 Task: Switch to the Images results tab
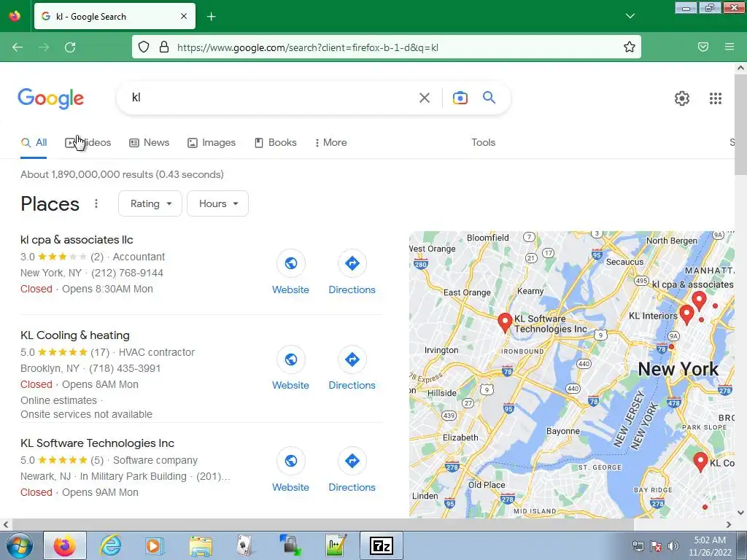point(212,142)
